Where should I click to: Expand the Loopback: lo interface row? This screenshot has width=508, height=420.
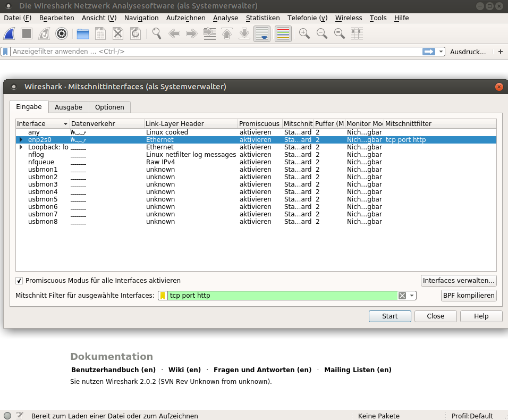click(x=21, y=147)
